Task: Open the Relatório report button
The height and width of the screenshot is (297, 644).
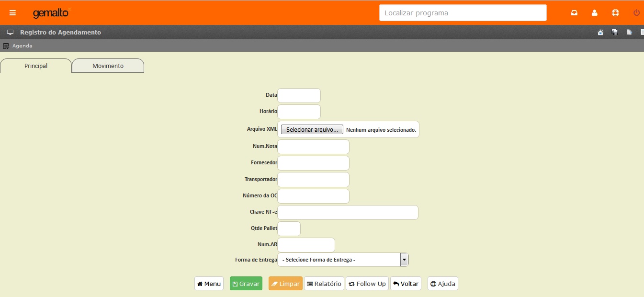Action: (x=324, y=284)
